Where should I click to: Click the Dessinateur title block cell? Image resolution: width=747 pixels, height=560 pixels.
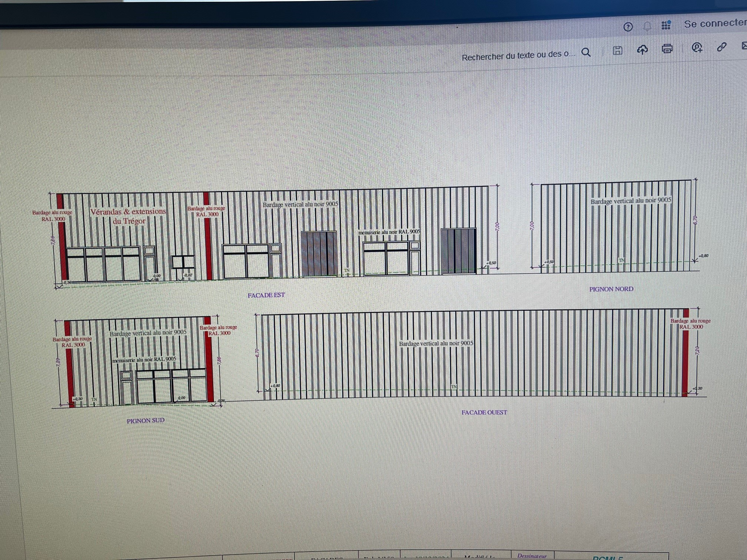coord(532,556)
